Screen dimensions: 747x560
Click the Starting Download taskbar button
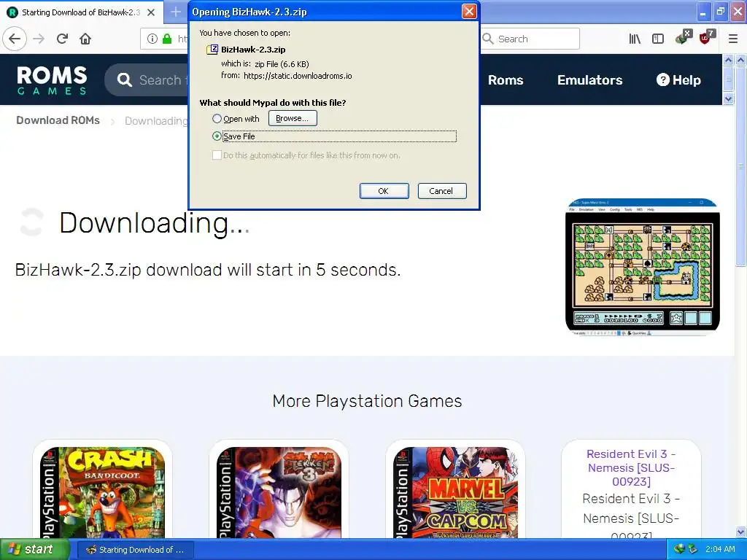[x=135, y=550]
